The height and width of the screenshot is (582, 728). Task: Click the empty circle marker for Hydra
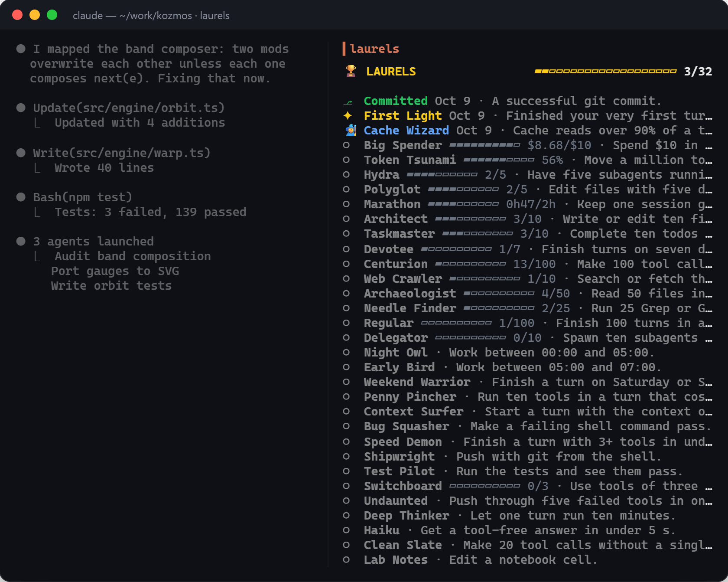(346, 174)
